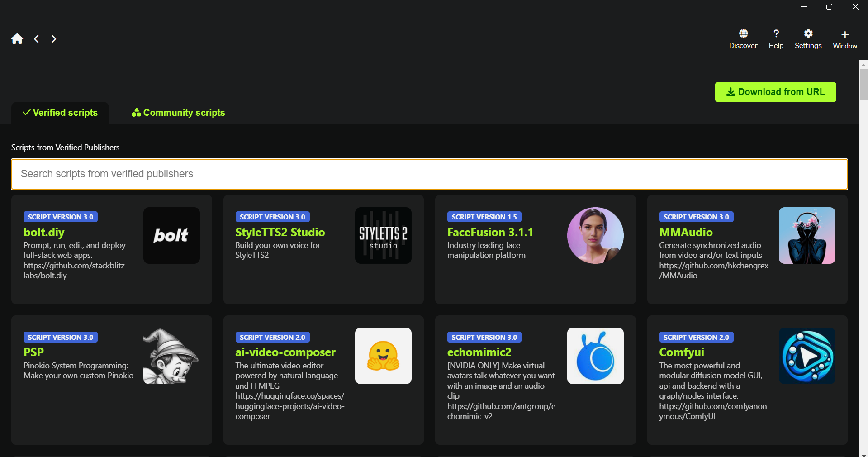Maximize or restore the Pinokio window
Viewport: 868px width, 457px height.
click(829, 6)
